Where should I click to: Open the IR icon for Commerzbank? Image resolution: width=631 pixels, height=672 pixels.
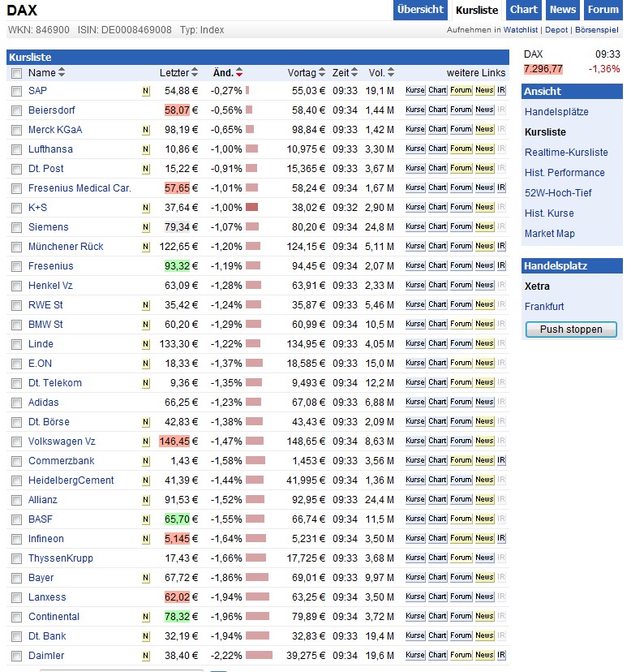[501, 461]
